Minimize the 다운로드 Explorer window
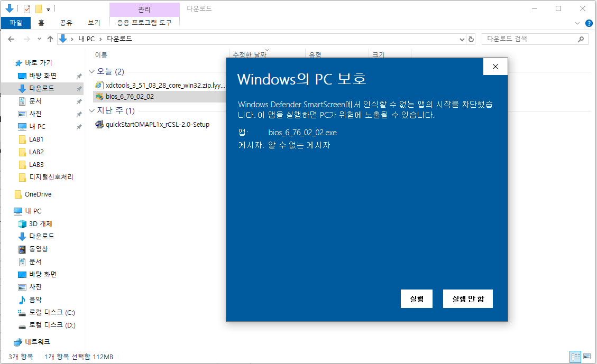Image resolution: width=597 pixels, height=364 pixels. (x=535, y=8)
